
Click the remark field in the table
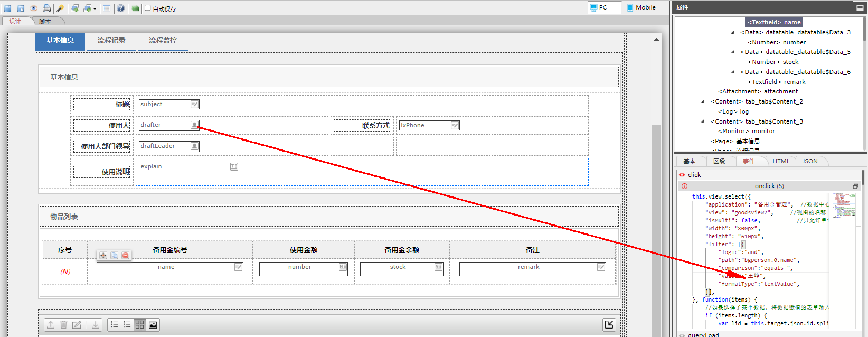click(x=533, y=268)
